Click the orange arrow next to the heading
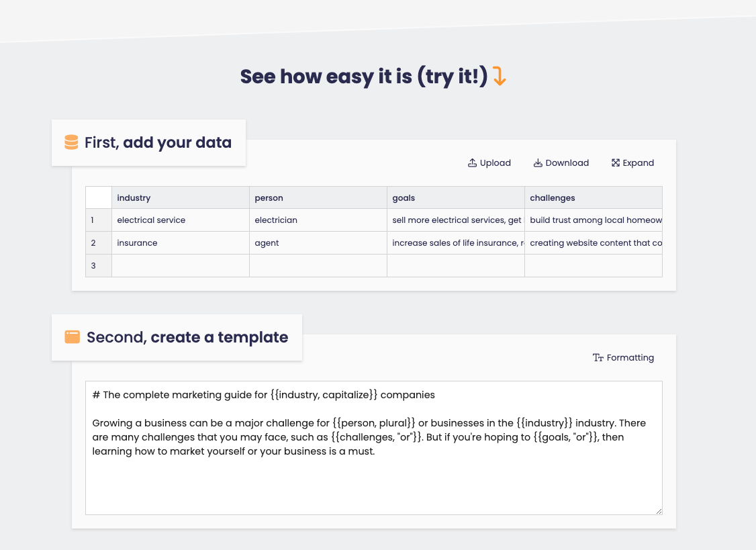This screenshot has width=756, height=550. pyautogui.click(x=498, y=77)
